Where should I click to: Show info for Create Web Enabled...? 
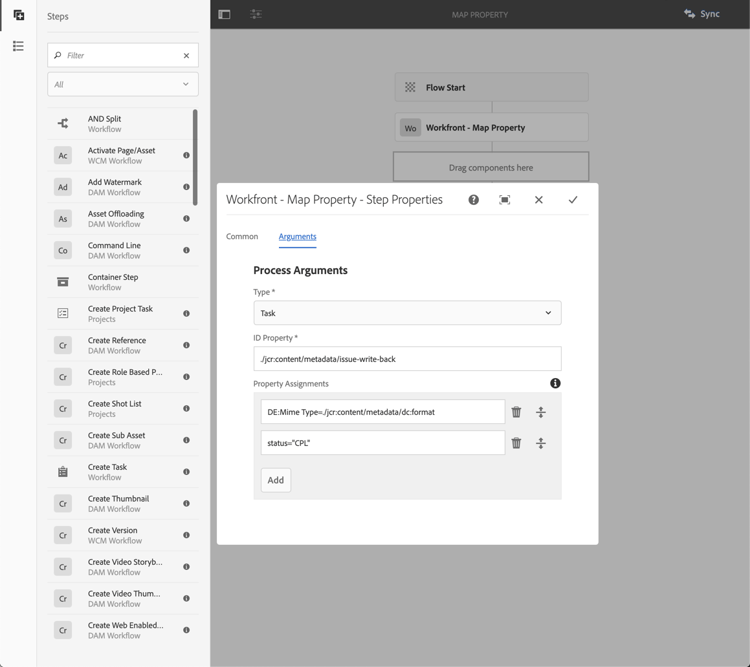coord(187,630)
